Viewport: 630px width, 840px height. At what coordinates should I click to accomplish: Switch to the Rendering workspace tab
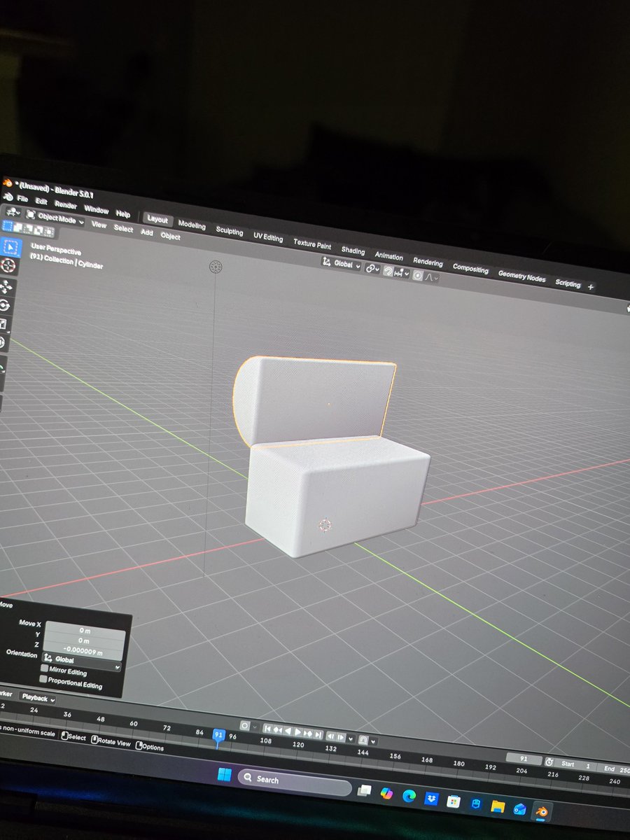click(x=428, y=262)
